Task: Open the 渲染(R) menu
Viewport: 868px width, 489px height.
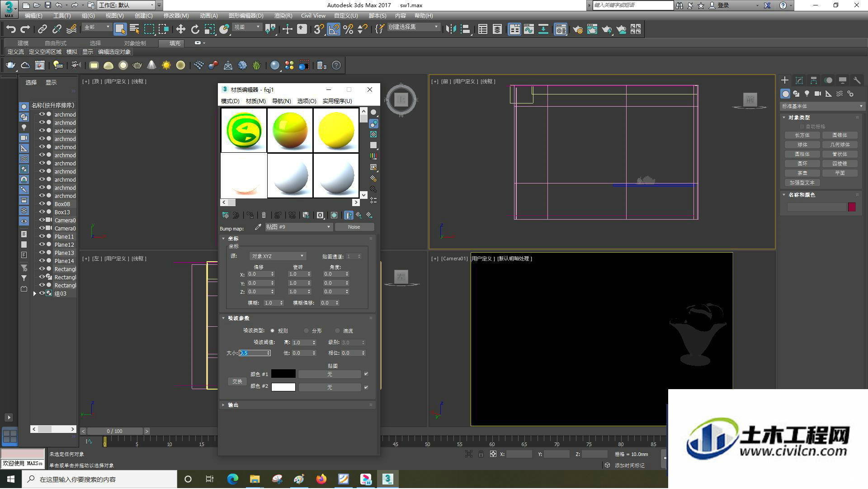Action: 283,16
